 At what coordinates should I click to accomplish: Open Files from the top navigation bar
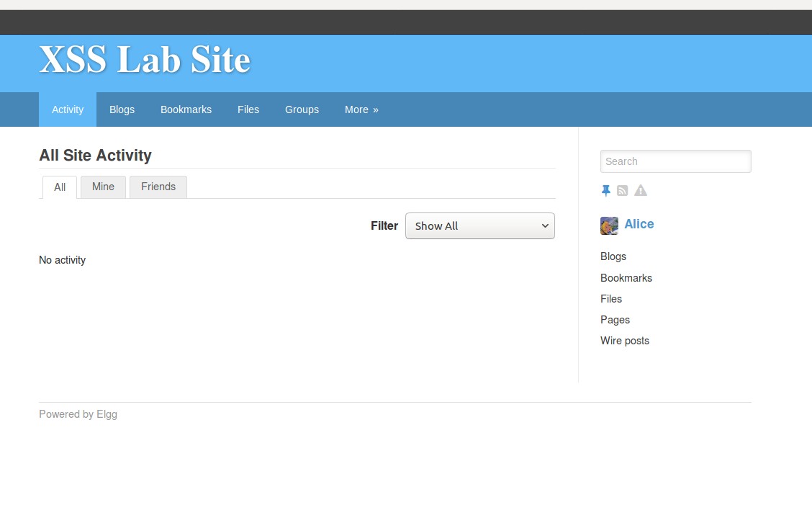point(248,109)
